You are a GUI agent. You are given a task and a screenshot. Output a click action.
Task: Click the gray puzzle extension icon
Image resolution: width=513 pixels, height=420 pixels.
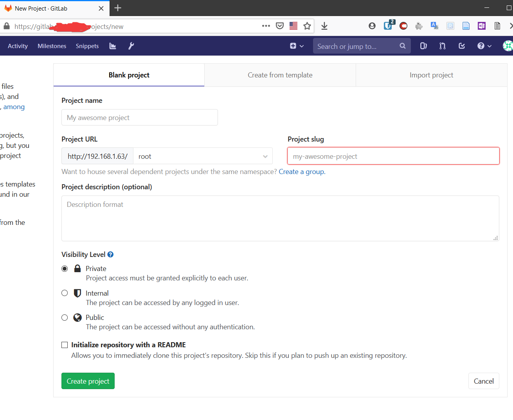pyautogui.click(x=419, y=26)
